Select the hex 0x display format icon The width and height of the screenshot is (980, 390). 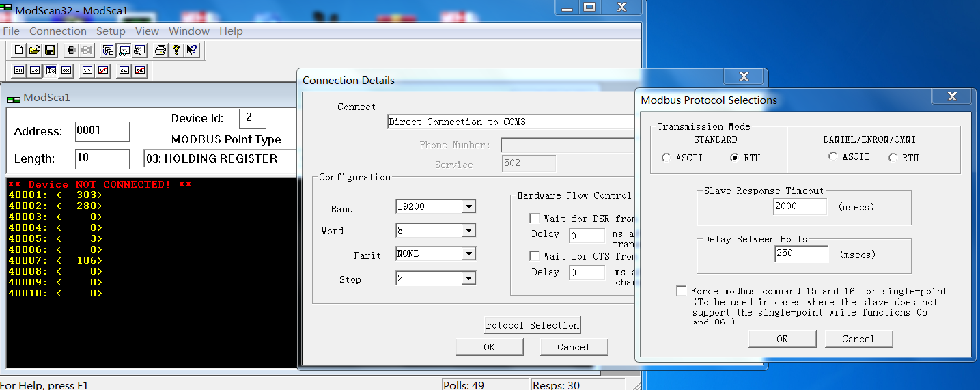[66, 70]
